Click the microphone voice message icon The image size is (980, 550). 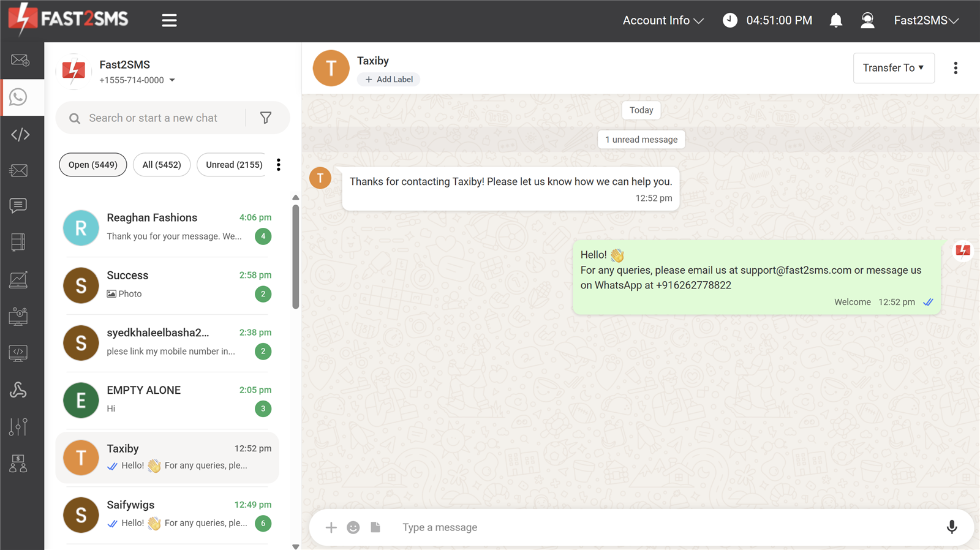tap(952, 527)
